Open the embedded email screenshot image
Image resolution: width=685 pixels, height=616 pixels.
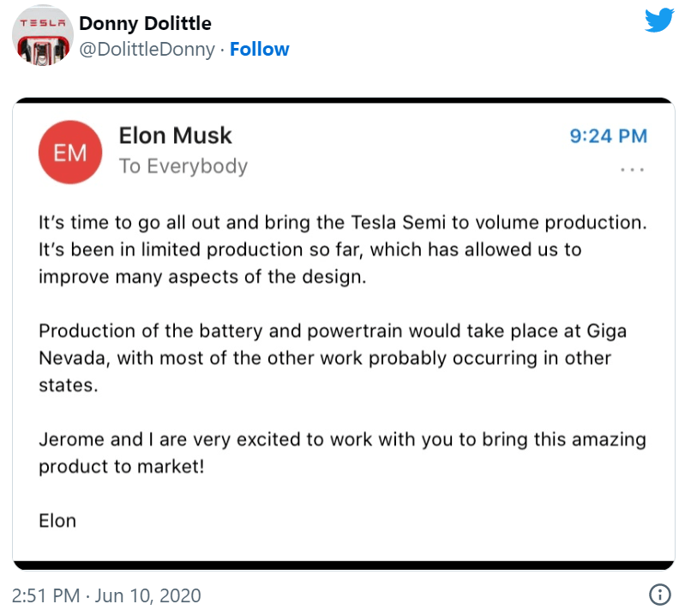(344, 334)
